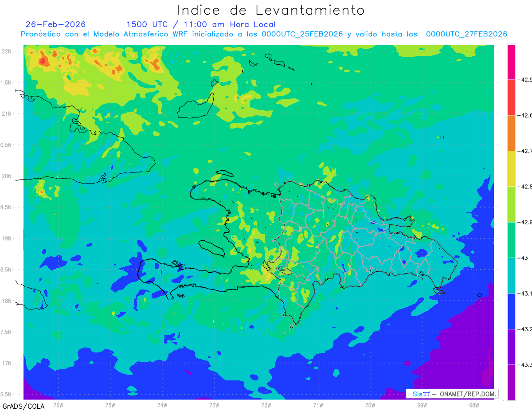Click the "76W" longitude label
Viewport: 532px width, 411px height.
tap(58, 405)
